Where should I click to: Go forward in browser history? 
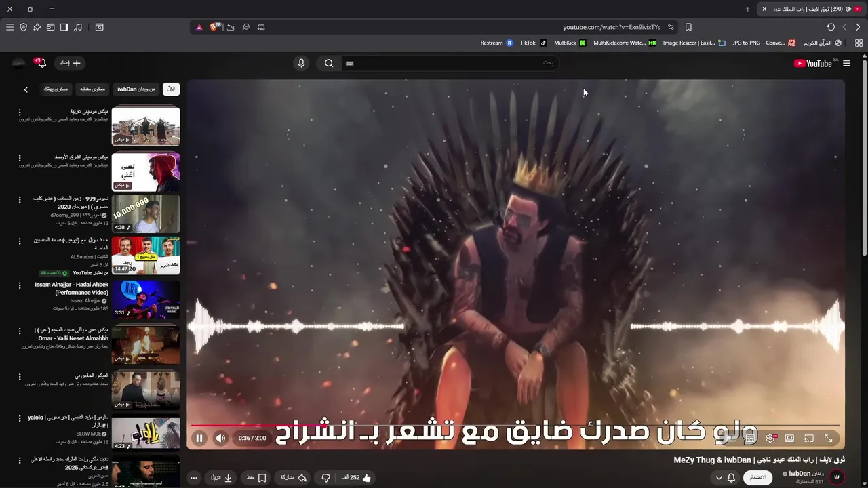click(x=844, y=27)
